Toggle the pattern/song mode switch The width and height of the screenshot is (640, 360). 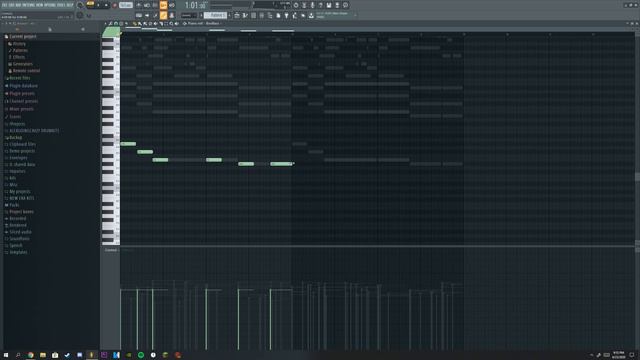(90, 5)
